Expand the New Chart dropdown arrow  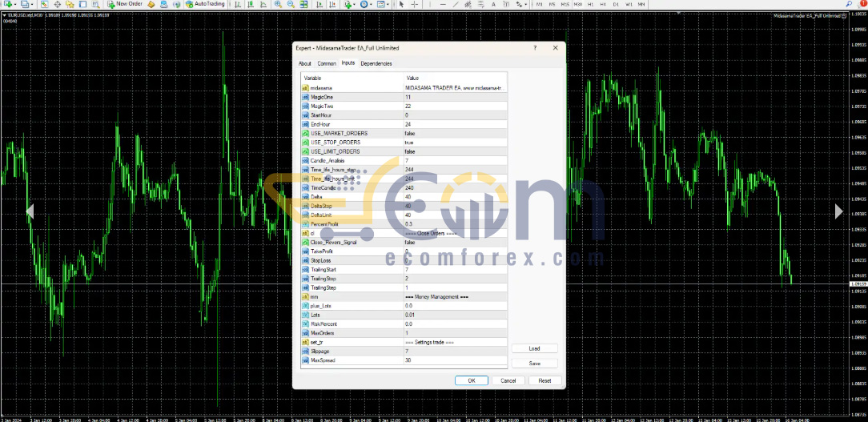coord(15,5)
